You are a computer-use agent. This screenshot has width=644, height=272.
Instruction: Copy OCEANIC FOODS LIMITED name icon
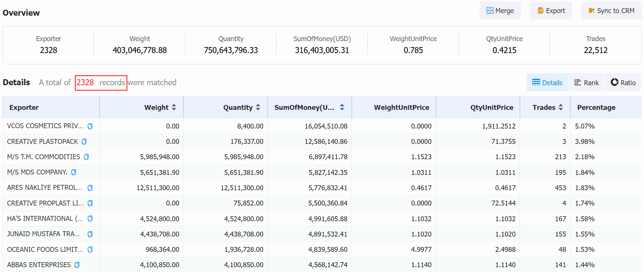90,250
